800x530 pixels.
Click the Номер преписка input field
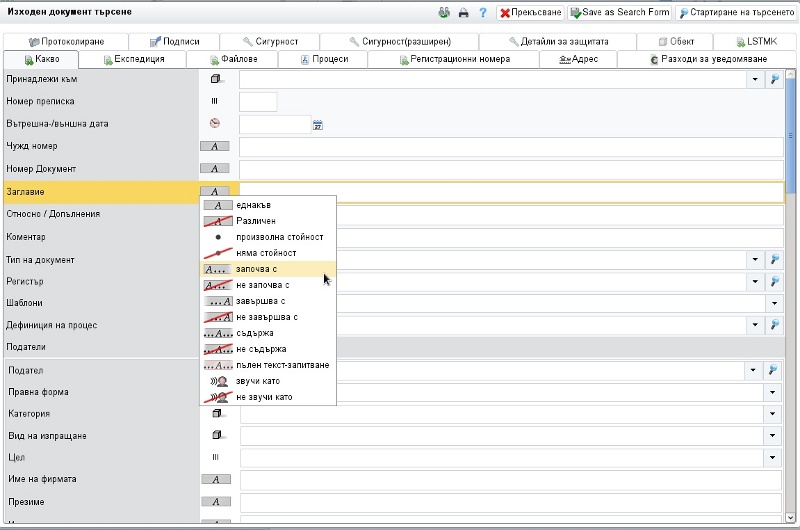click(x=258, y=102)
